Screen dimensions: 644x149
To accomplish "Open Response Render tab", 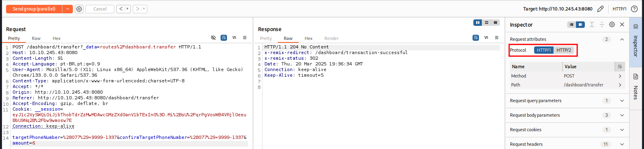I will pyautogui.click(x=331, y=38).
